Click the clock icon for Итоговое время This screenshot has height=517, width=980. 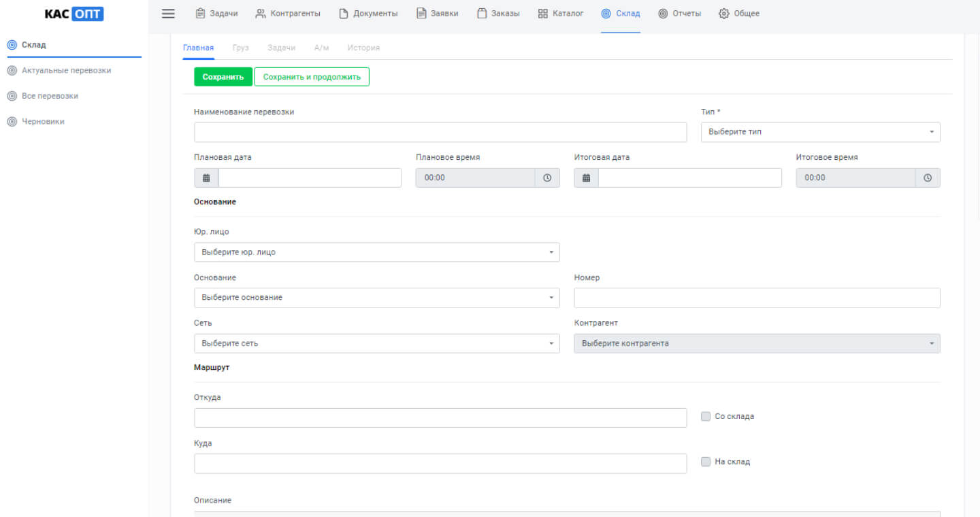(x=928, y=178)
